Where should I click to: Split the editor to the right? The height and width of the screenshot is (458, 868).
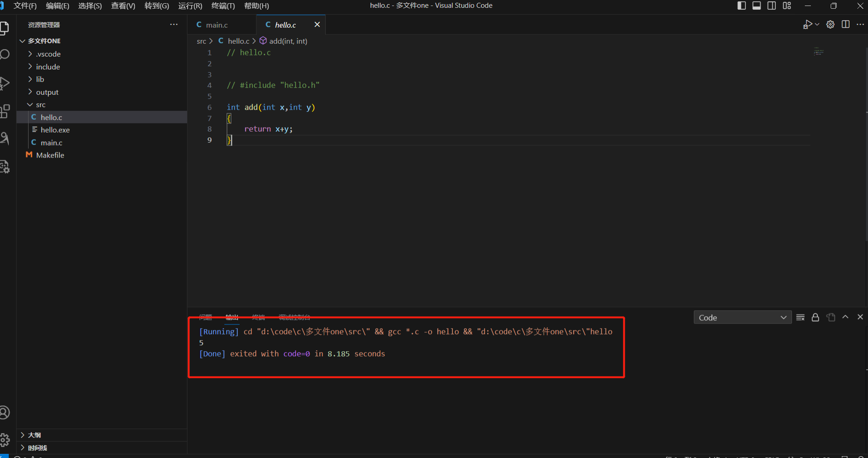(x=845, y=24)
